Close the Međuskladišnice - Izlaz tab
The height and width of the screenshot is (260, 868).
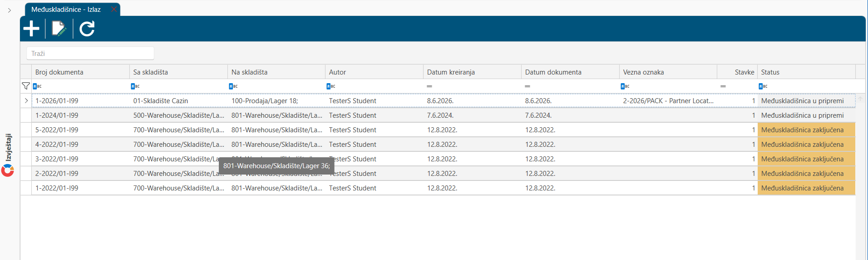(x=114, y=9)
